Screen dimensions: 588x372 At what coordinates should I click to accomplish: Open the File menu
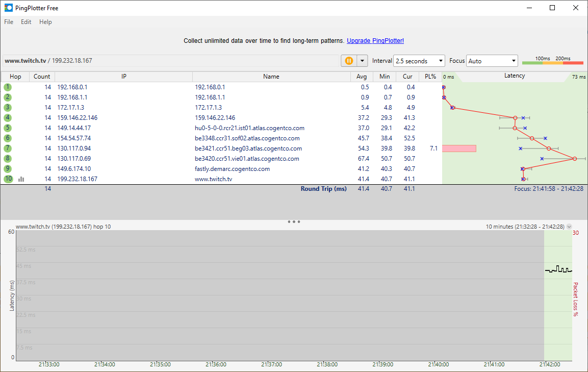[9, 22]
